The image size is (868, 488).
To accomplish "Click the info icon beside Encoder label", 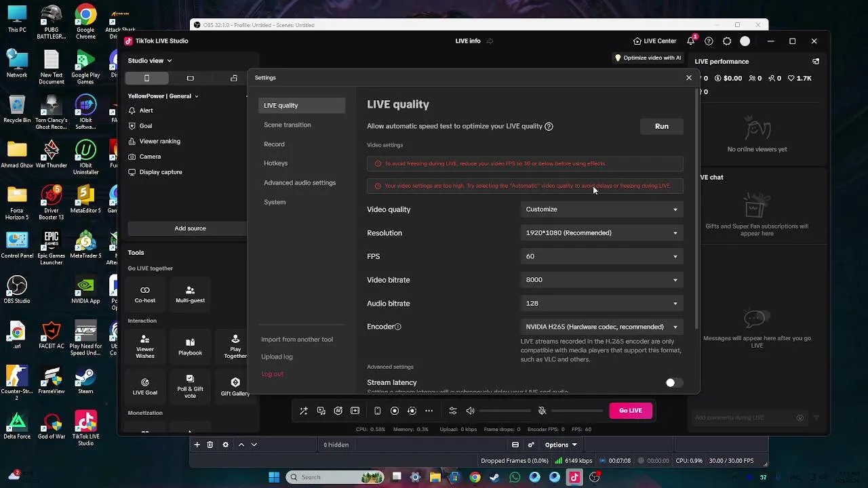I will point(398,327).
